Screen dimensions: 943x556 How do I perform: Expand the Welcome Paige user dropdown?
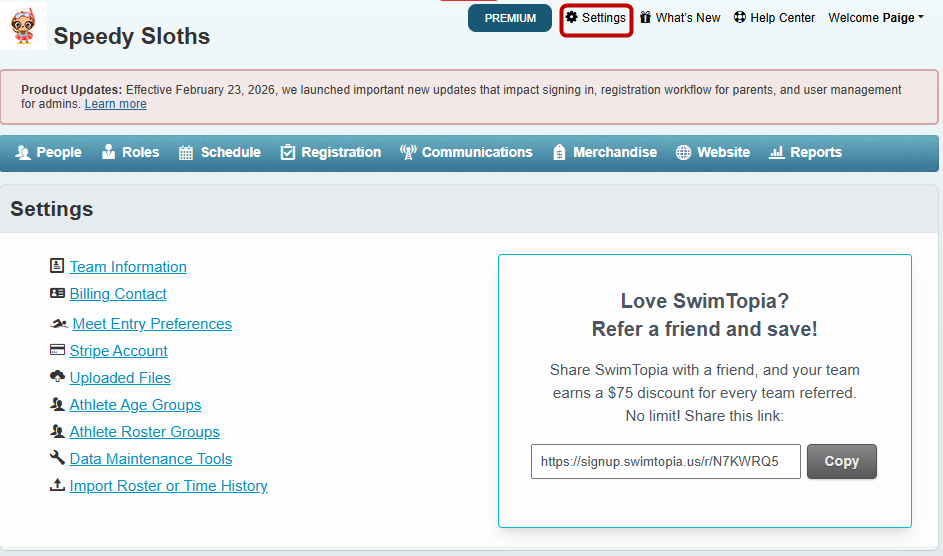875,18
